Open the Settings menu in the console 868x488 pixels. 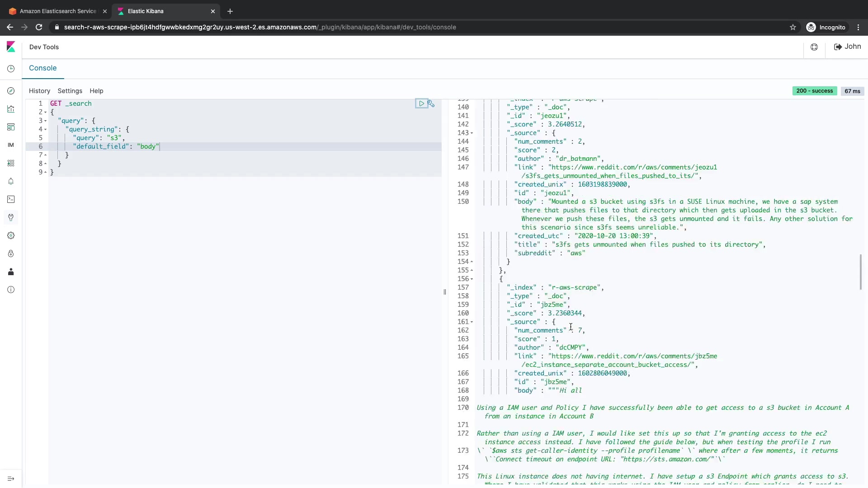[70, 91]
